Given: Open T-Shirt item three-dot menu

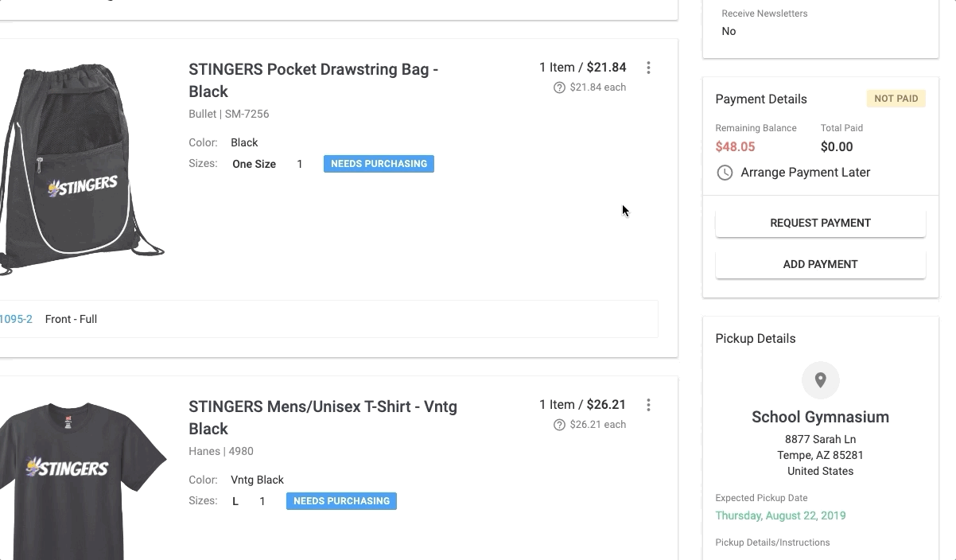Looking at the screenshot, I should pyautogui.click(x=648, y=406).
